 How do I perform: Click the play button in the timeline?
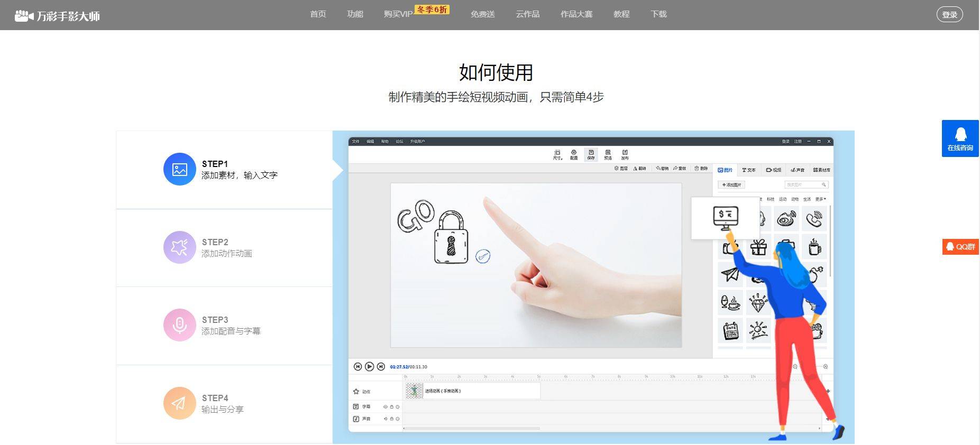(x=369, y=366)
